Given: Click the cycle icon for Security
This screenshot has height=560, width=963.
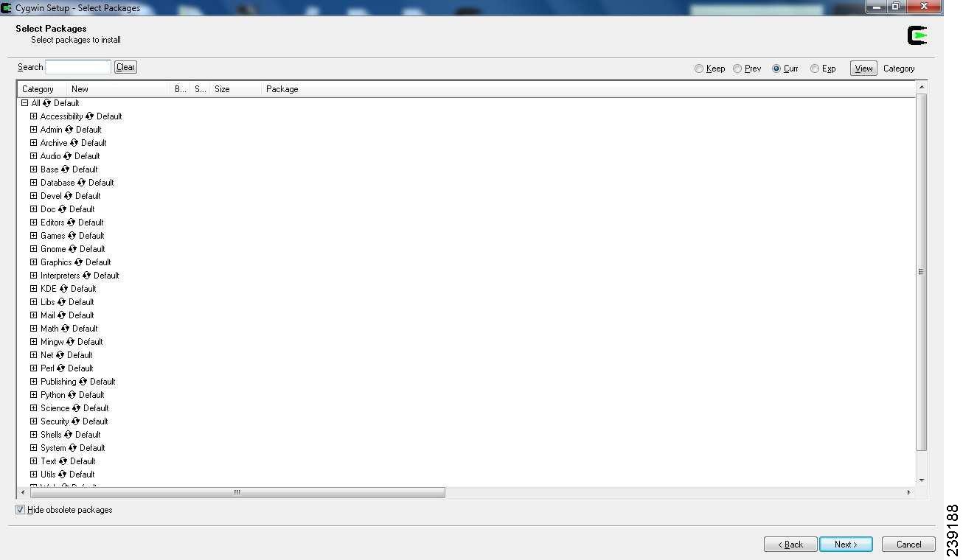Looking at the screenshot, I should (x=76, y=421).
